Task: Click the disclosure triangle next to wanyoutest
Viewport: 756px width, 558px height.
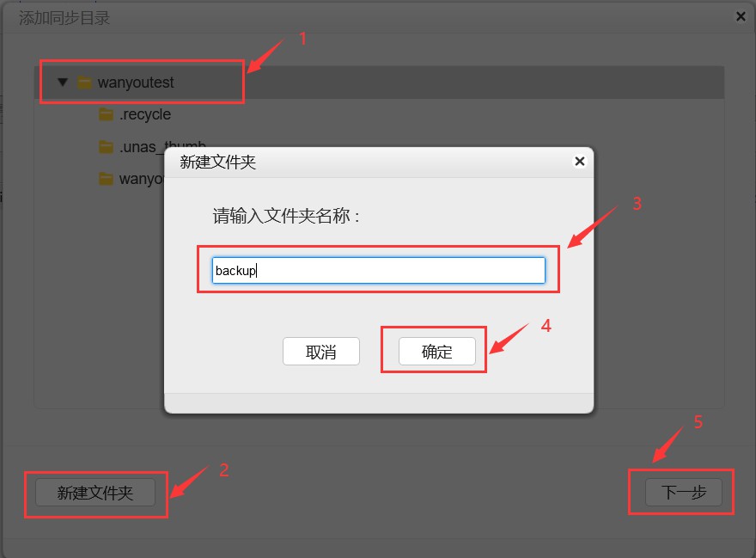Action: [x=62, y=82]
